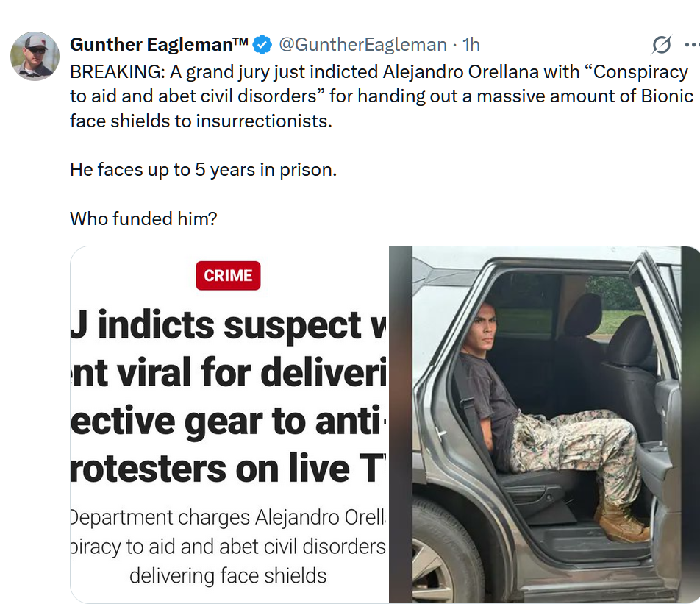Click the Grok explain-post icon

[x=662, y=46]
